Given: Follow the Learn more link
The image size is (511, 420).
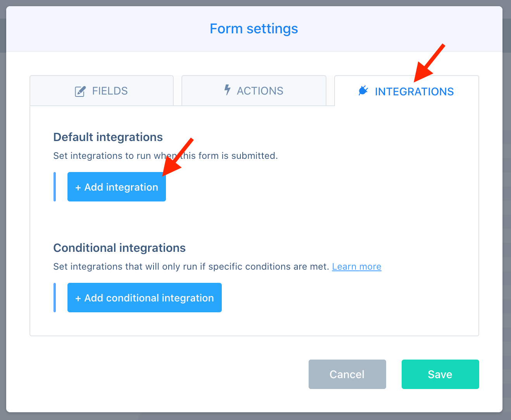Looking at the screenshot, I should click(x=357, y=267).
